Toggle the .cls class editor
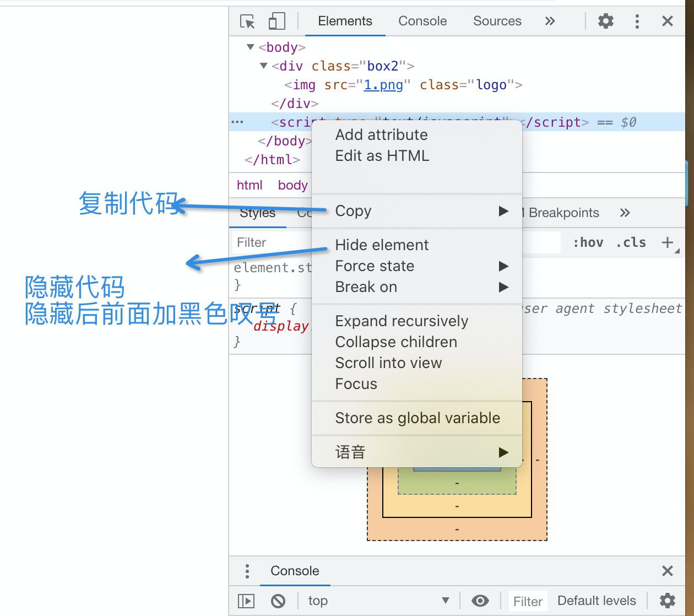Image resolution: width=694 pixels, height=616 pixels. tap(630, 242)
